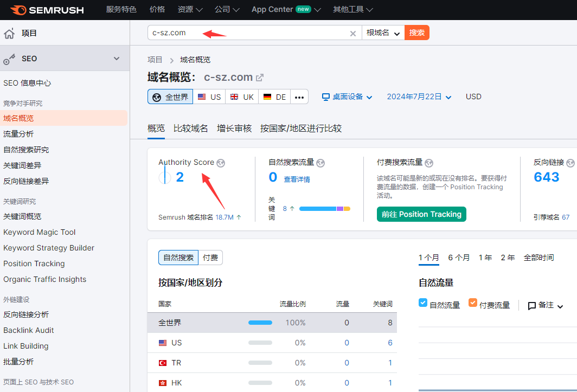
Task: Click the info icon next to Authority Score
Action: coord(221,163)
